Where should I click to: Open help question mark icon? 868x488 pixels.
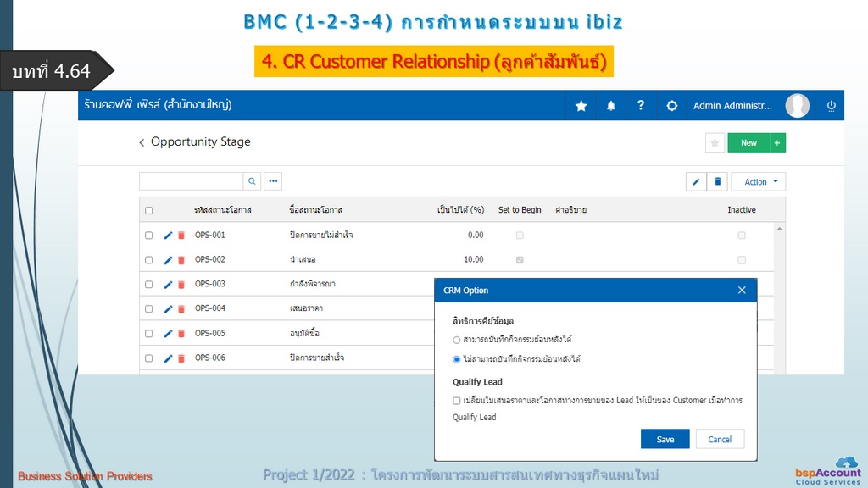click(641, 105)
